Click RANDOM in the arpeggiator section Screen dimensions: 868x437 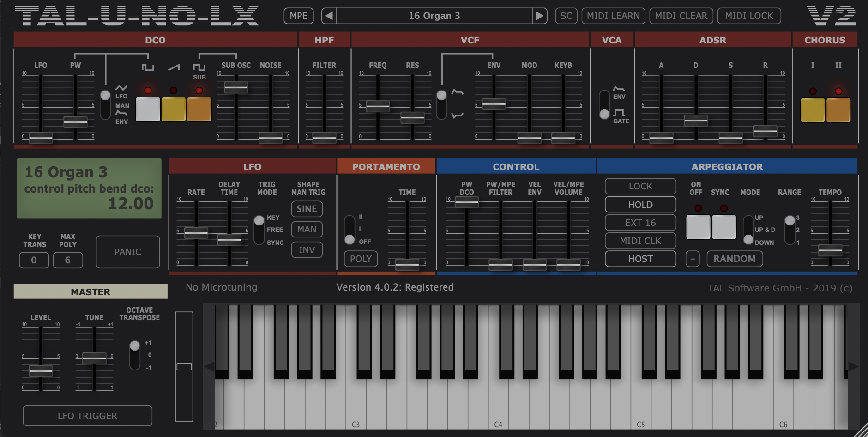734,259
